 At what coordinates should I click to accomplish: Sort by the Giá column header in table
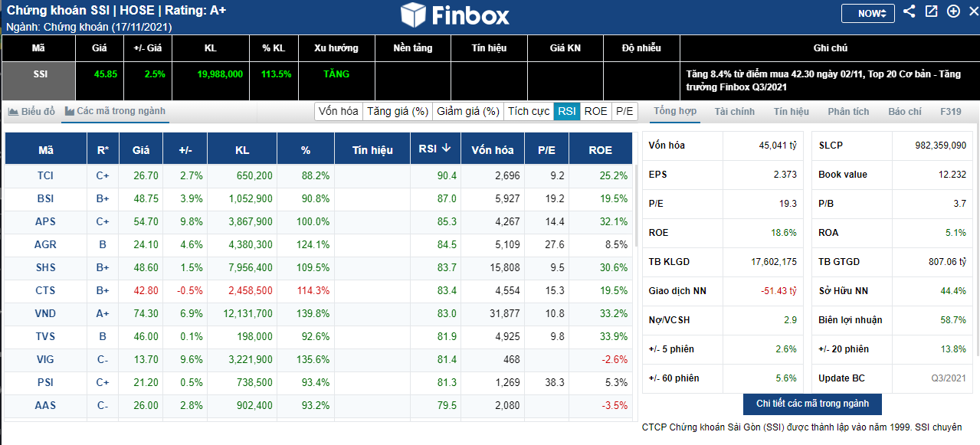pyautogui.click(x=141, y=149)
